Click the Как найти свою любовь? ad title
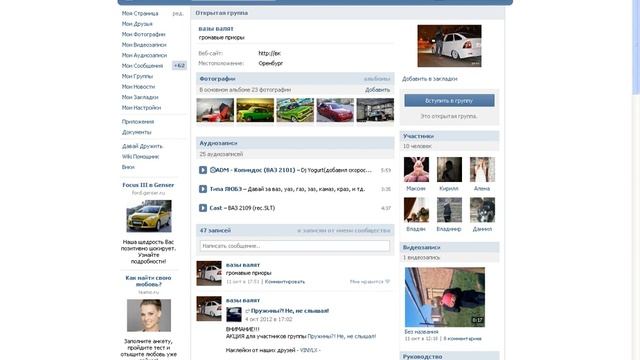This screenshot has width=640, height=360. click(148, 281)
